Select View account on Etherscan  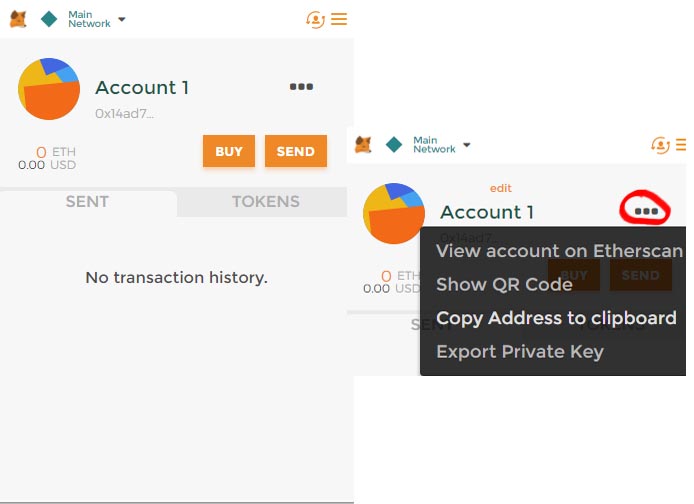click(559, 251)
